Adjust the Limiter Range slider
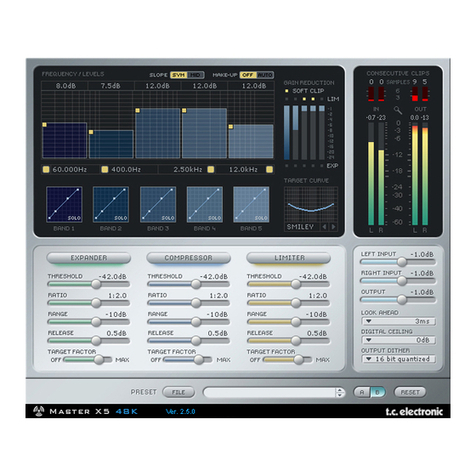This screenshot has height=476, width=476. click(x=296, y=322)
